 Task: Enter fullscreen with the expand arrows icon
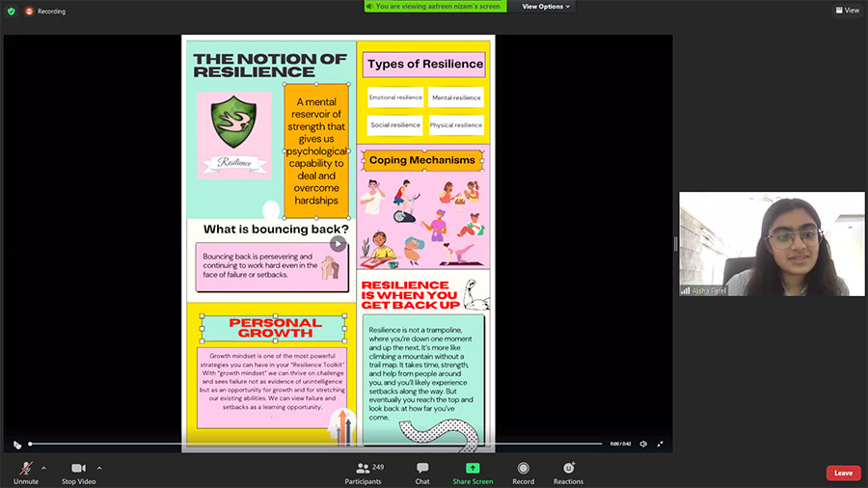pyautogui.click(x=661, y=444)
